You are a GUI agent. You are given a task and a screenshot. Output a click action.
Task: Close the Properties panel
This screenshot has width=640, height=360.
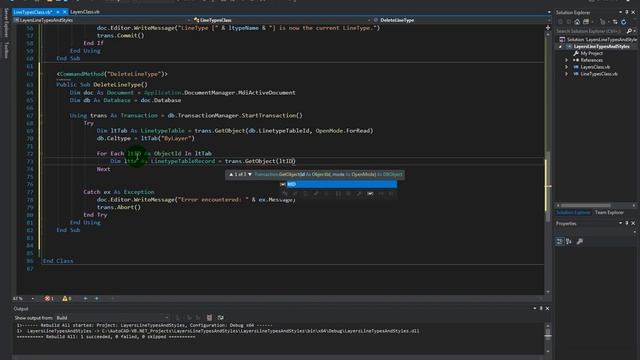pos(633,223)
